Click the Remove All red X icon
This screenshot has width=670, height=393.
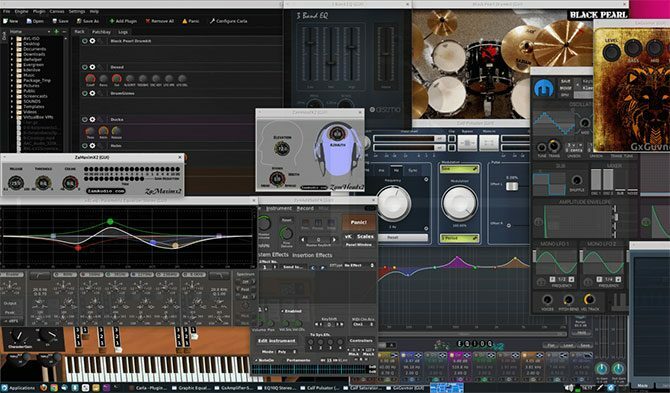(x=148, y=21)
